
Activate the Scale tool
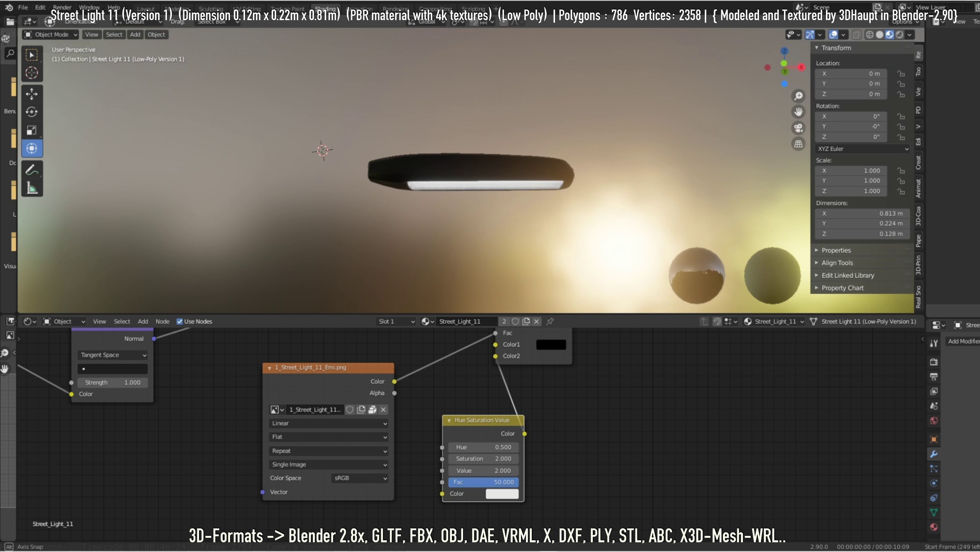click(x=32, y=130)
